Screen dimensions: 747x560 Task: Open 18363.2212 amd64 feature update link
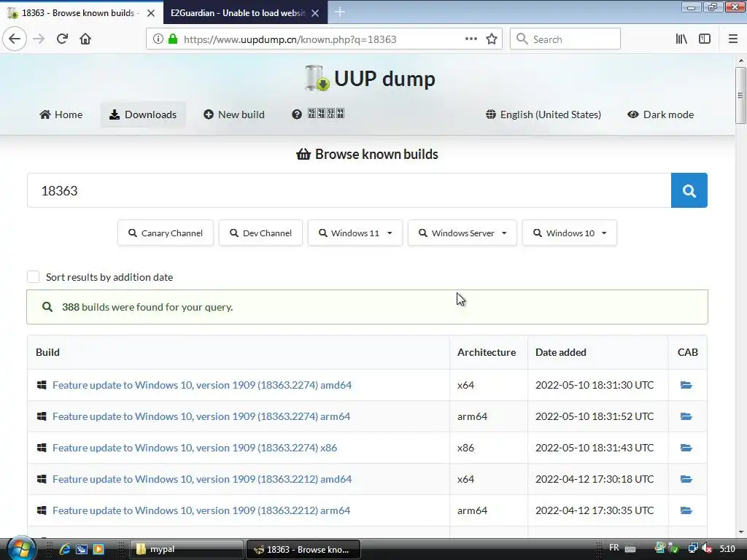(x=202, y=479)
